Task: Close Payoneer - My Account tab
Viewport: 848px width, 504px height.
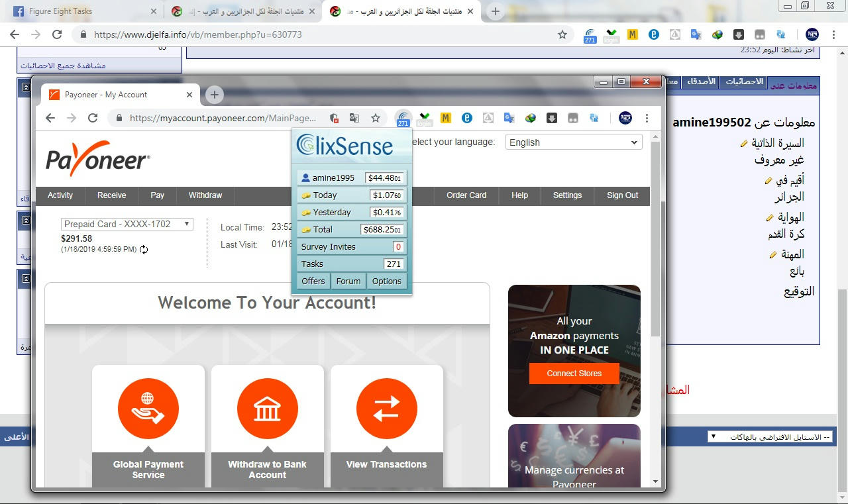Action: pos(189,95)
